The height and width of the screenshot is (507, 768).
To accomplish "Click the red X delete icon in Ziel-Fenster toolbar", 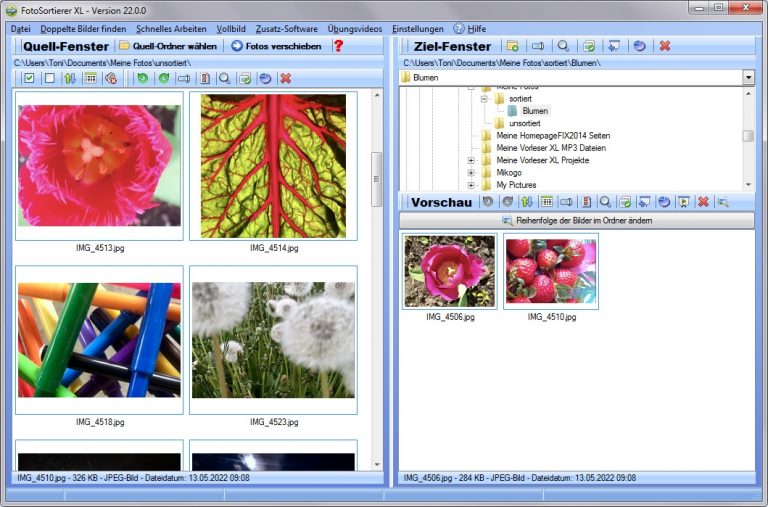I will 664,46.
